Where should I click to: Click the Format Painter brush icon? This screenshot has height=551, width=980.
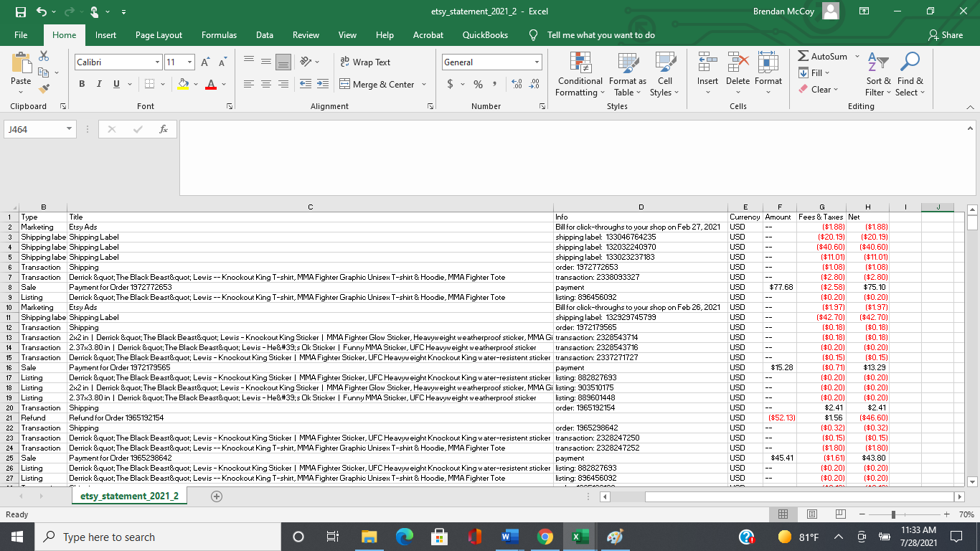(44, 89)
